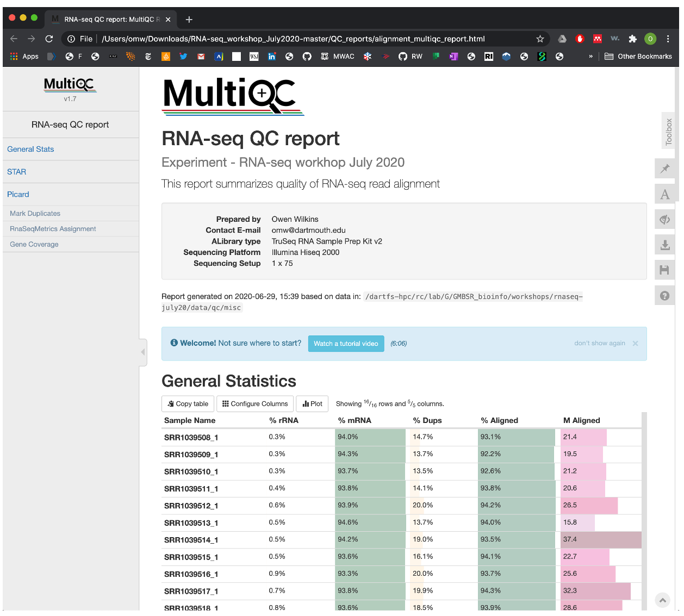
Task: Open the Show/Hide Samples eye tool
Action: 664,220
